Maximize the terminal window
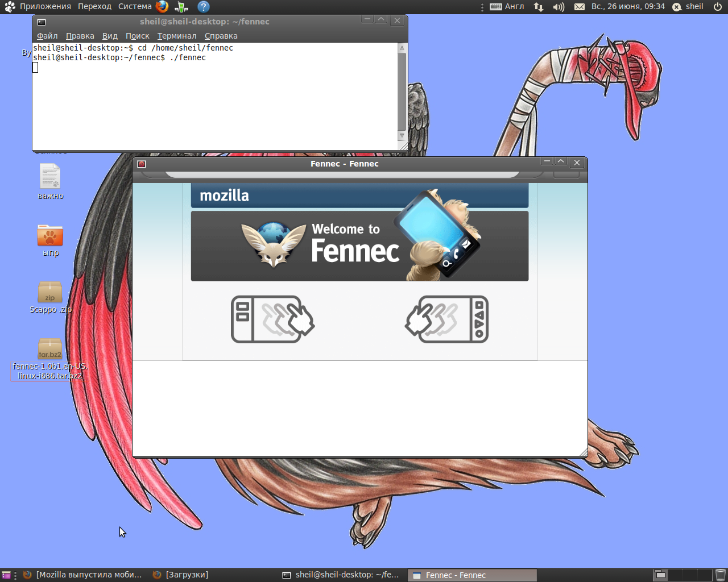The height and width of the screenshot is (582, 728). coord(381,20)
